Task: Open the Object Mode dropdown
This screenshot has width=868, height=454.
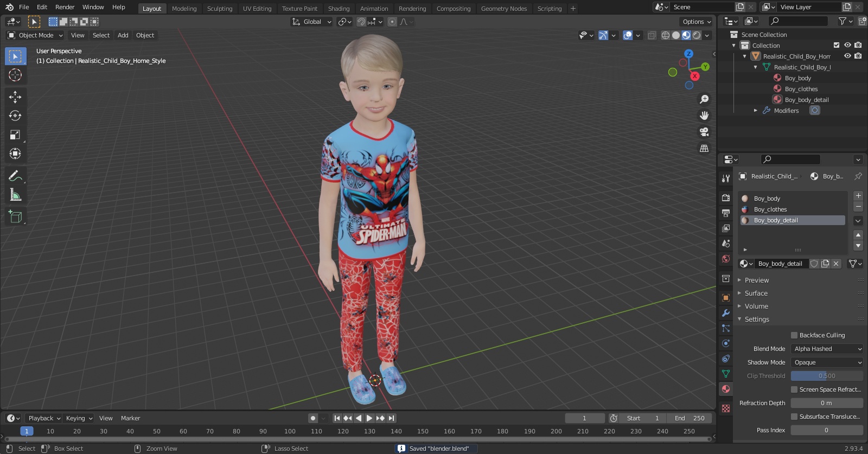Action: 35,35
